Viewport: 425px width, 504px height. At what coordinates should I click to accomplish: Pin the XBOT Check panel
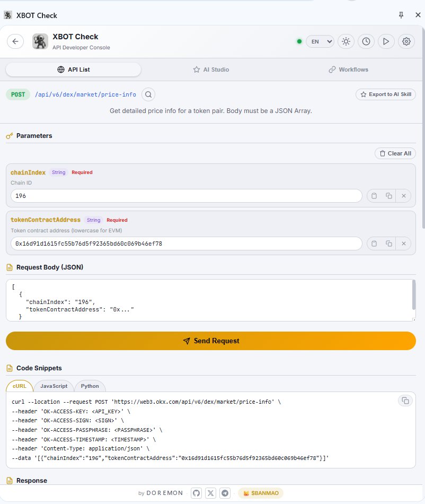pos(401,15)
